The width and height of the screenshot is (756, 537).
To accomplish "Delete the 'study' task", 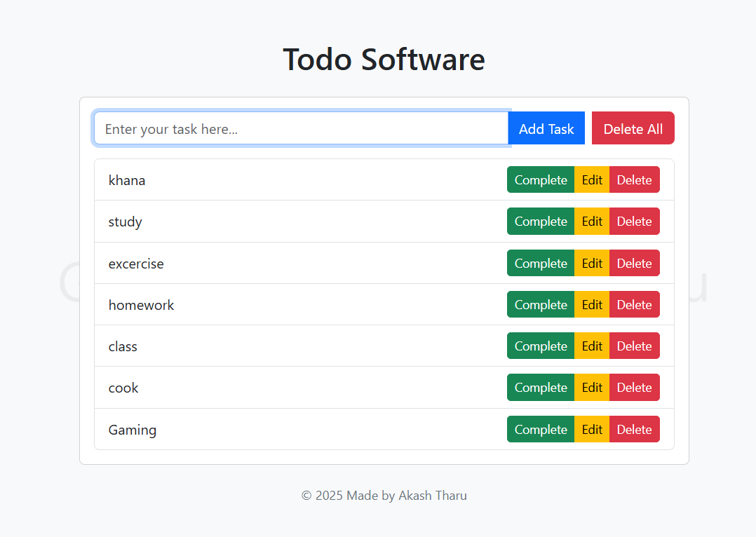I will [634, 221].
